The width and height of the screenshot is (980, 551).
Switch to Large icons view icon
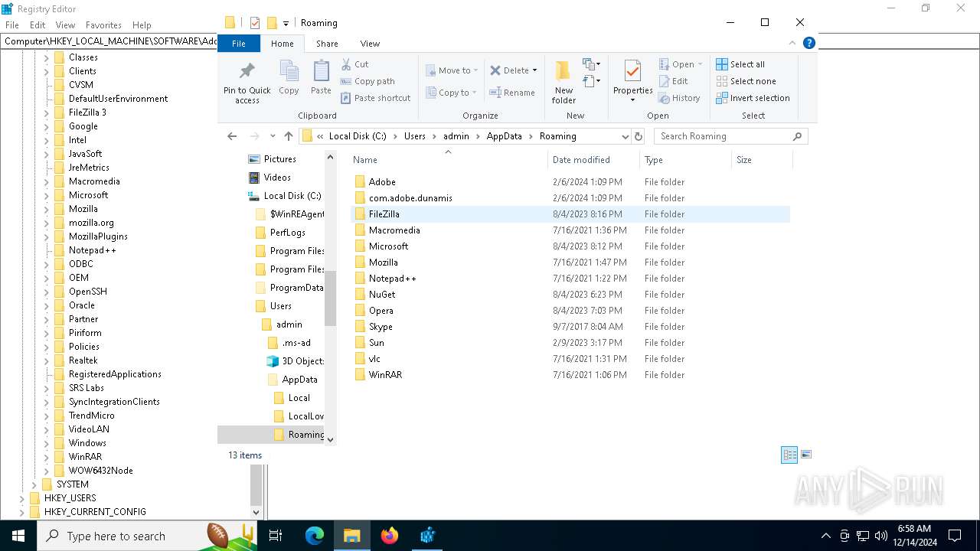pos(805,455)
